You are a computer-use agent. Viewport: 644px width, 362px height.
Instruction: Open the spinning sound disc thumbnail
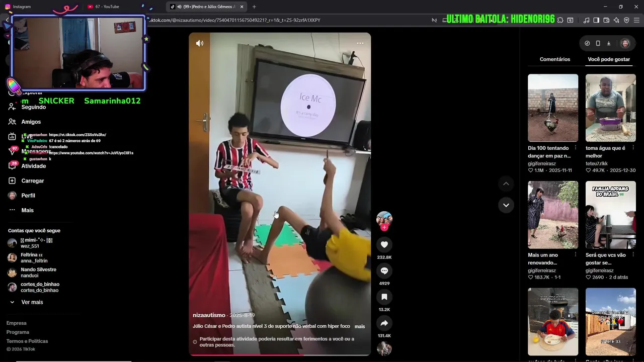coord(384,348)
